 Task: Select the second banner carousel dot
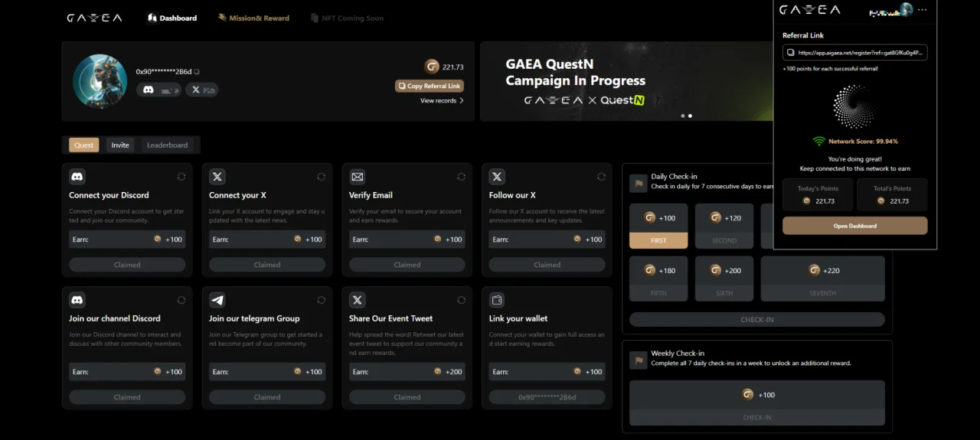coord(690,116)
